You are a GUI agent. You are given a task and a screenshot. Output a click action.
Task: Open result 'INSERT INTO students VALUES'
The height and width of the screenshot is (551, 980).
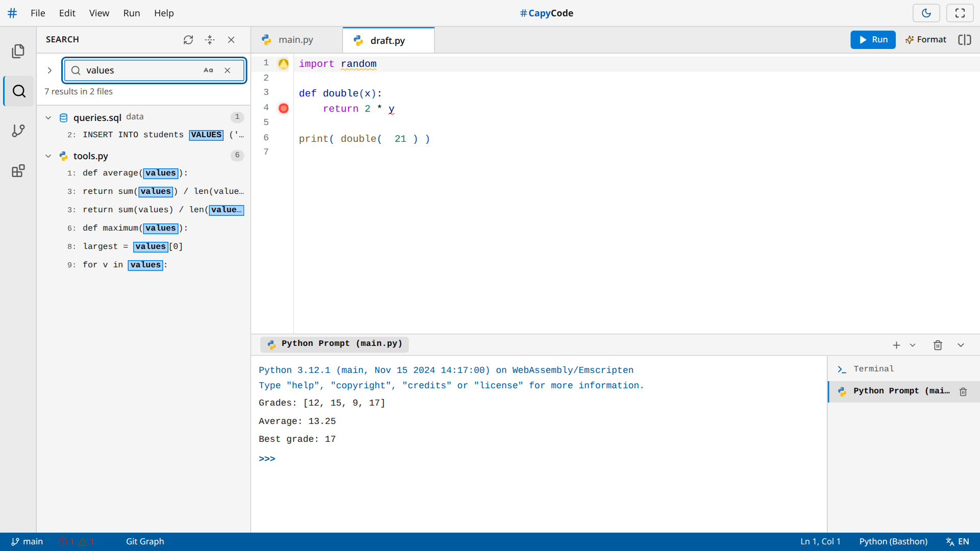tap(143, 135)
